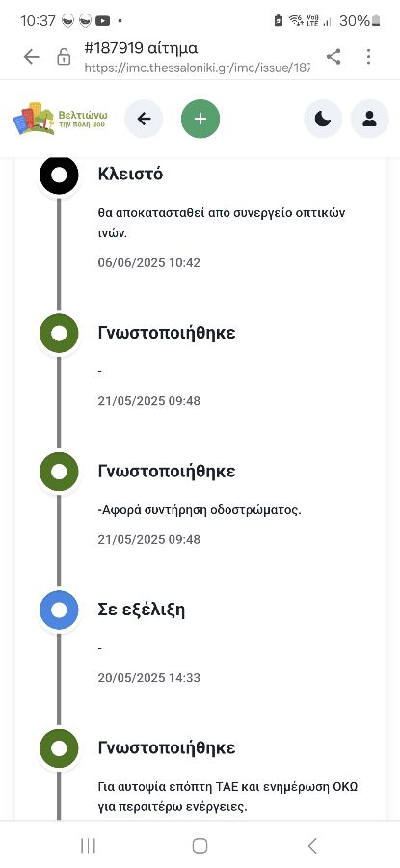This screenshot has height=868, width=400.
Task: Share this page via share icon
Action: pyautogui.click(x=333, y=57)
